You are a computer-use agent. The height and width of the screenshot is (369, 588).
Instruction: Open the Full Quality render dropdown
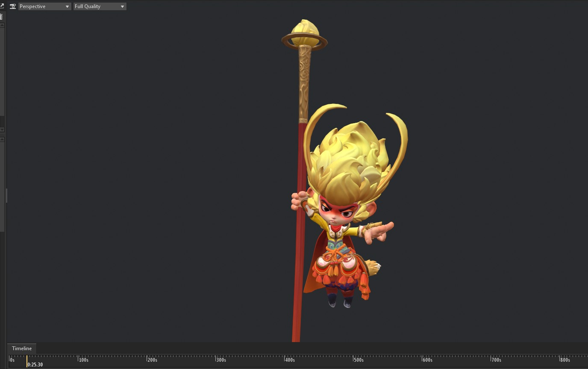100,6
